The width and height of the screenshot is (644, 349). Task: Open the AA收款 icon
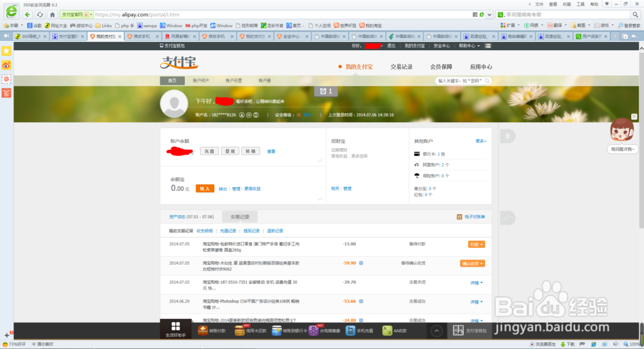(x=387, y=330)
